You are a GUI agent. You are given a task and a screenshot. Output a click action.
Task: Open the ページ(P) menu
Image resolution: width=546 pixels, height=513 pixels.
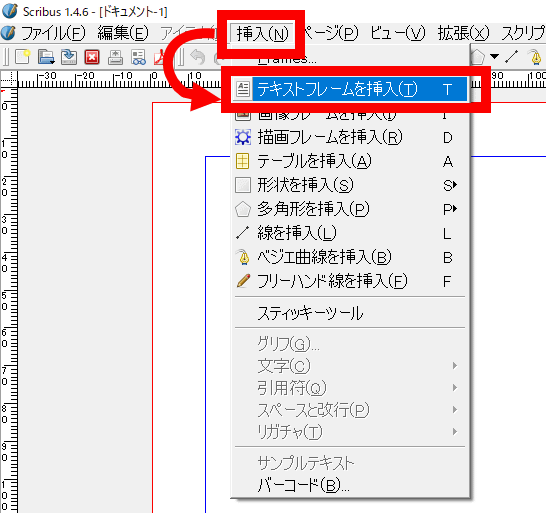(331, 33)
